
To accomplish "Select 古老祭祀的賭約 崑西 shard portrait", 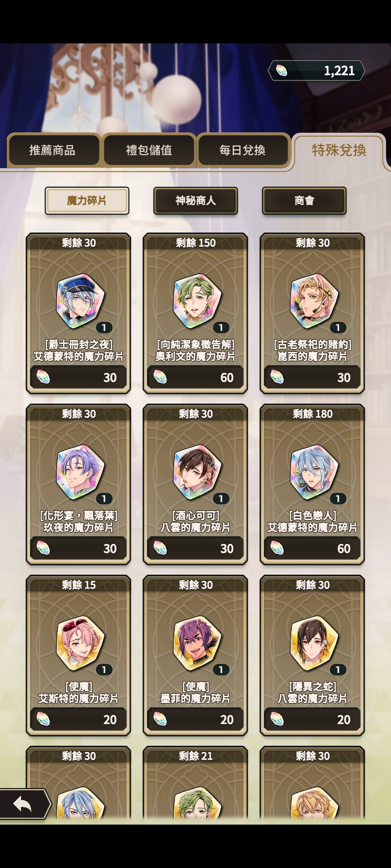I will coord(314,301).
